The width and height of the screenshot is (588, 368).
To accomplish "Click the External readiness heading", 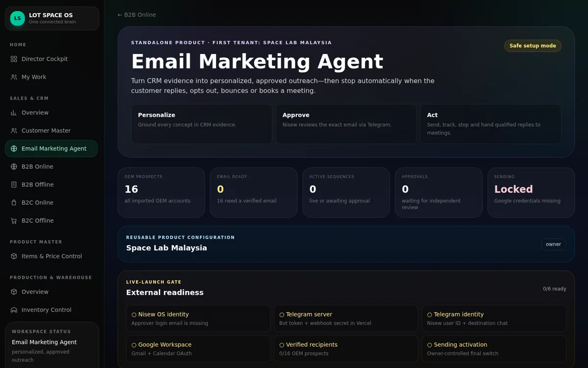I will pos(165,292).
